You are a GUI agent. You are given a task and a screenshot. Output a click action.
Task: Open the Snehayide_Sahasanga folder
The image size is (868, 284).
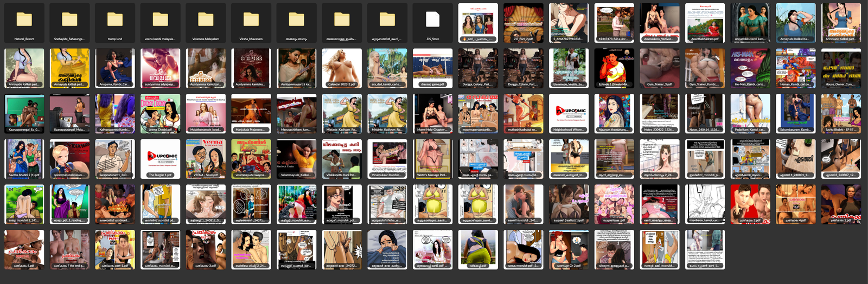[x=69, y=23]
